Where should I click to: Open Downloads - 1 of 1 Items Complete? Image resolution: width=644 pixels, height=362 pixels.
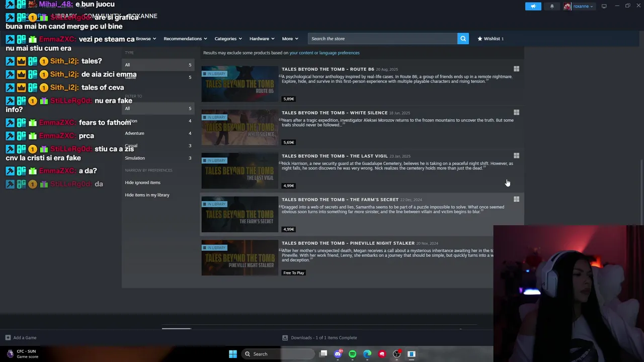(324, 338)
